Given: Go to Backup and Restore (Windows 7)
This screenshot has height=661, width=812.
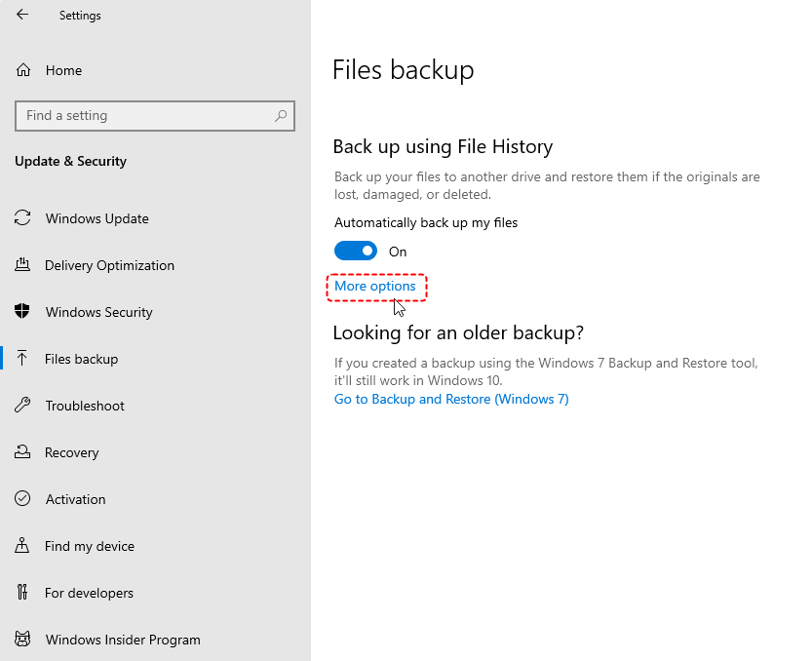Looking at the screenshot, I should (451, 399).
